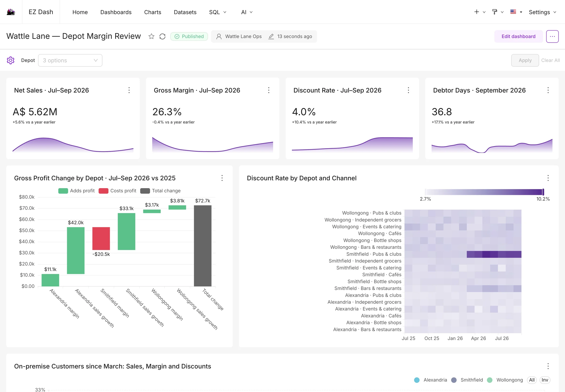
Task: Click the pencil last-edited icon
Action: click(x=271, y=36)
